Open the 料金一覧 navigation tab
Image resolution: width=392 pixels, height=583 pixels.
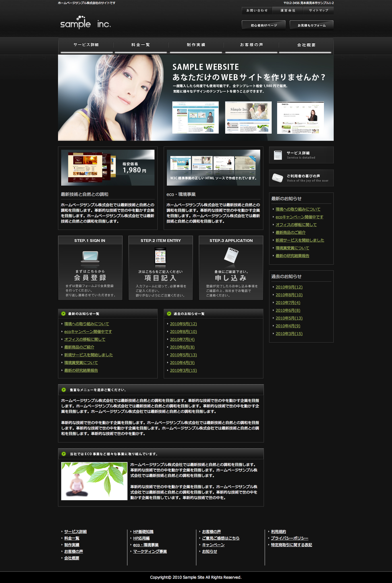tap(141, 45)
